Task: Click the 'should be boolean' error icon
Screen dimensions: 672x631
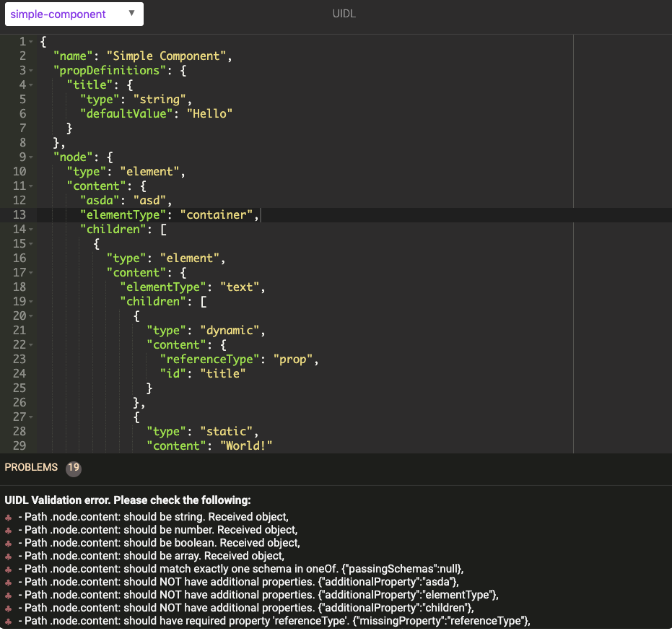Action: (x=8, y=544)
